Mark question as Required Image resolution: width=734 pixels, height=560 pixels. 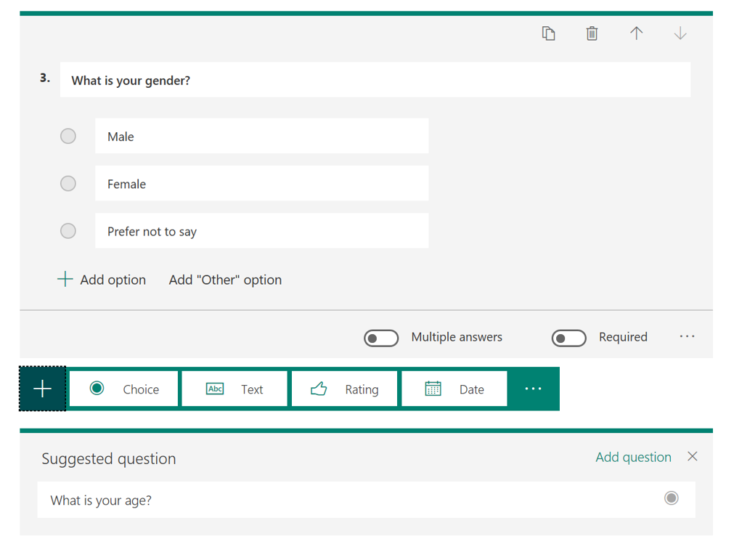568,338
